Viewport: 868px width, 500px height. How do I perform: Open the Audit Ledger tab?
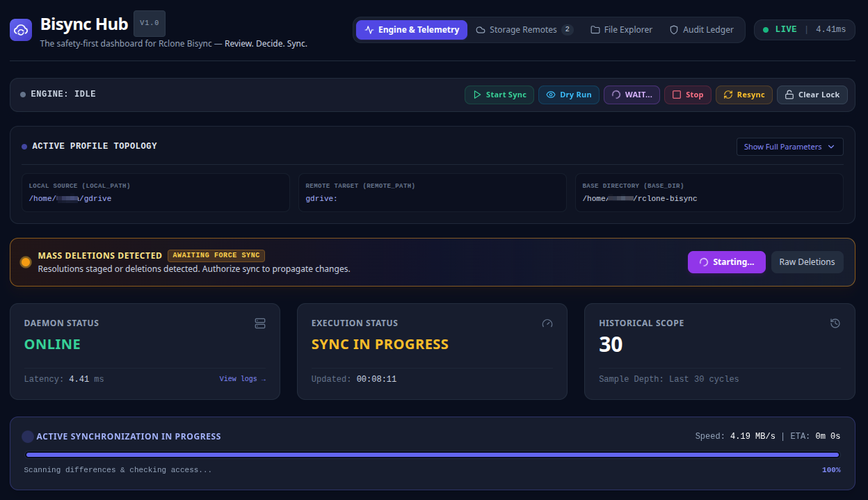[702, 30]
